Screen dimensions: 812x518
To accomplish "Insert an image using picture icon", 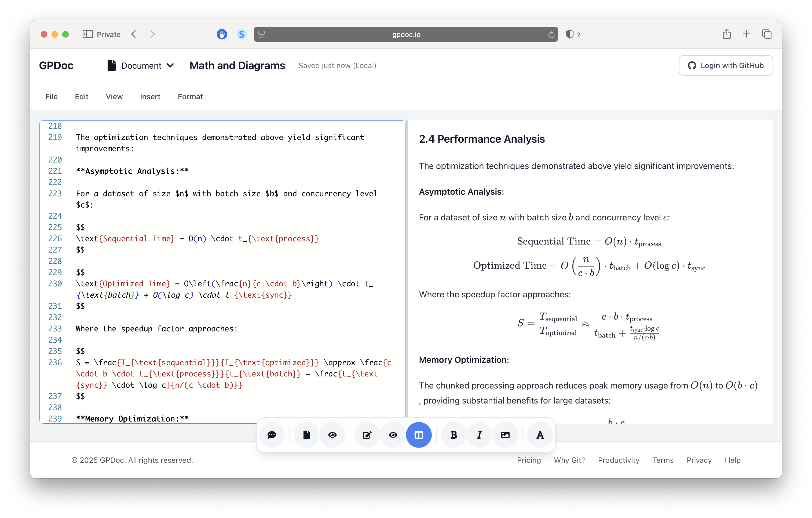I will point(505,435).
